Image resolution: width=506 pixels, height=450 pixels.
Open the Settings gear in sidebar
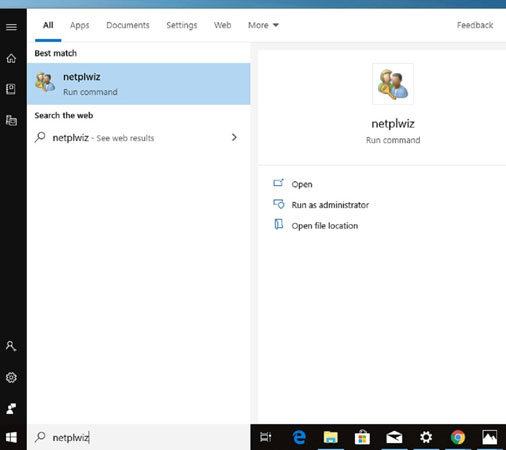coord(11,377)
